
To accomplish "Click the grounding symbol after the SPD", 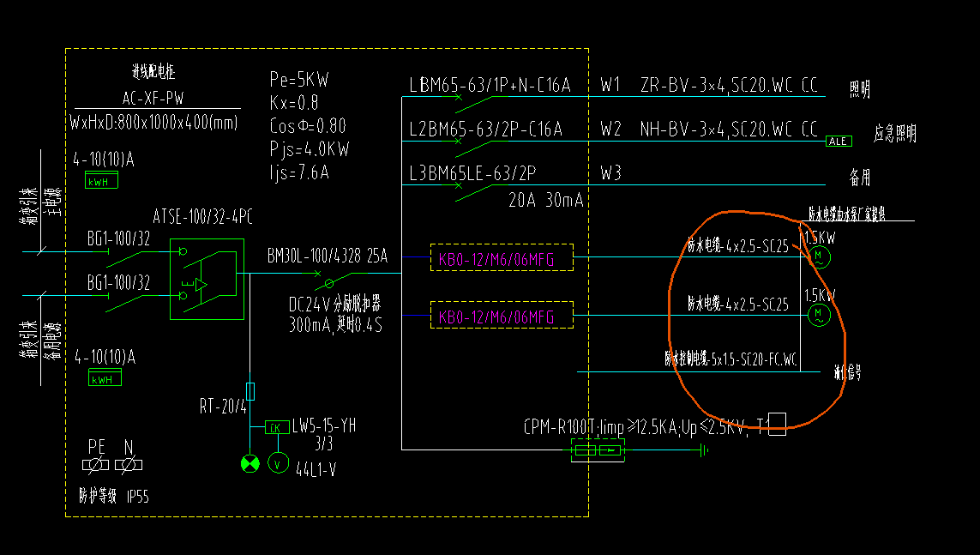I will (x=704, y=450).
